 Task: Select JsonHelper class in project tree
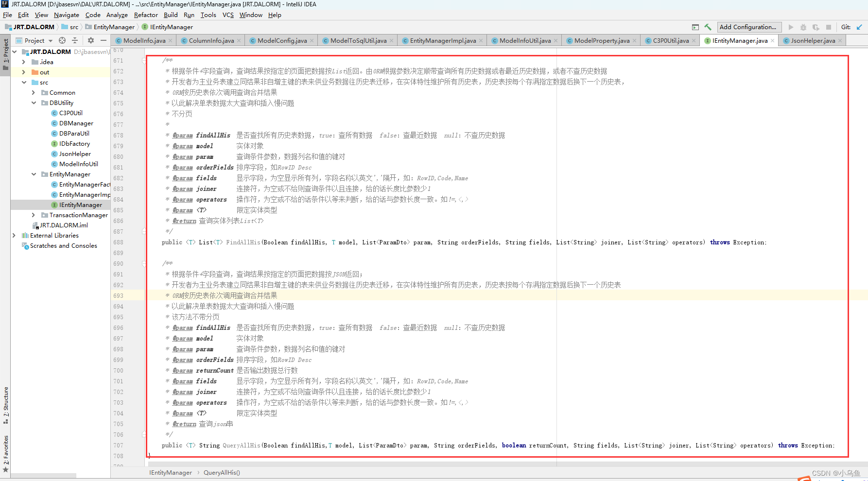click(x=75, y=154)
